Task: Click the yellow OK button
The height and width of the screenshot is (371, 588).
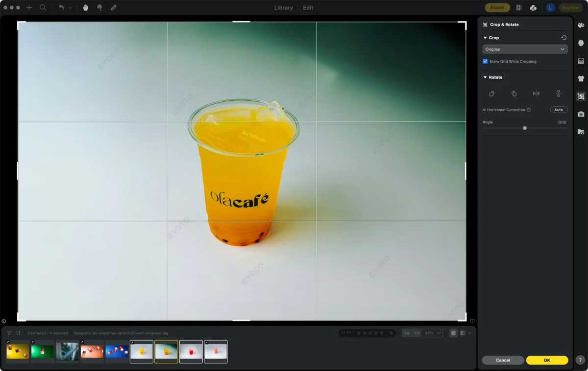Action: [547, 360]
